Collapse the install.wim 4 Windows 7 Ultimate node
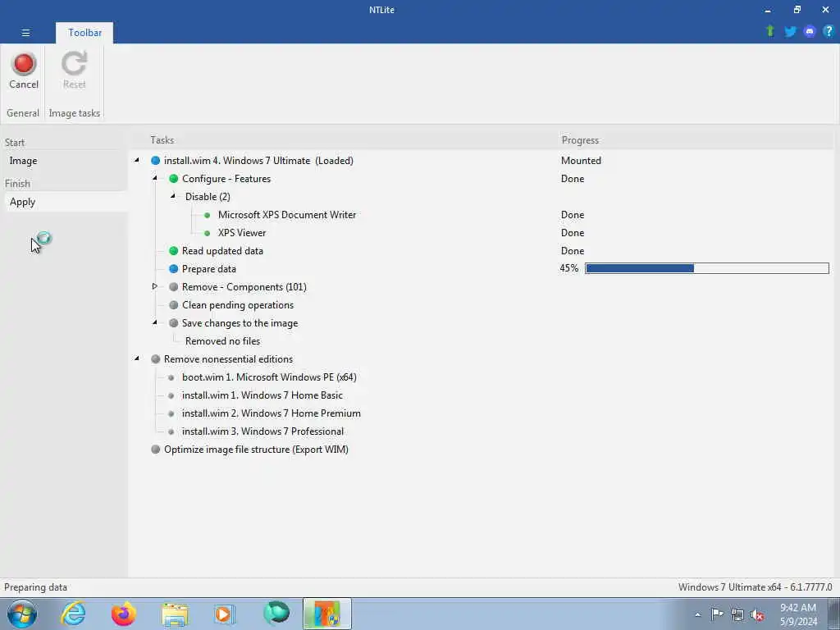The width and height of the screenshot is (840, 630). point(137,160)
